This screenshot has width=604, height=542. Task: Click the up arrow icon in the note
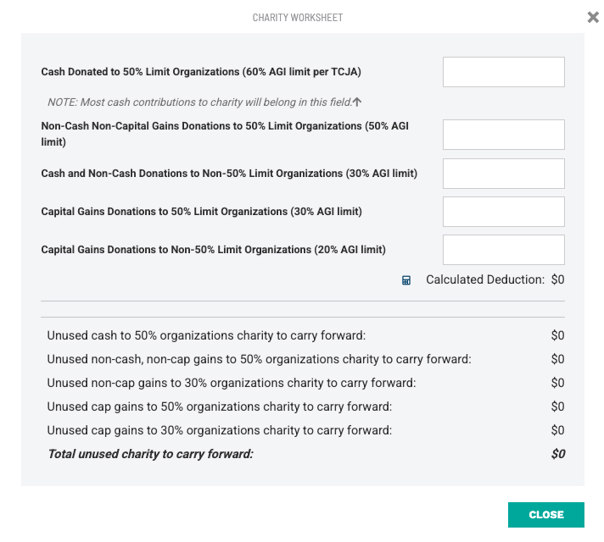pyautogui.click(x=357, y=102)
